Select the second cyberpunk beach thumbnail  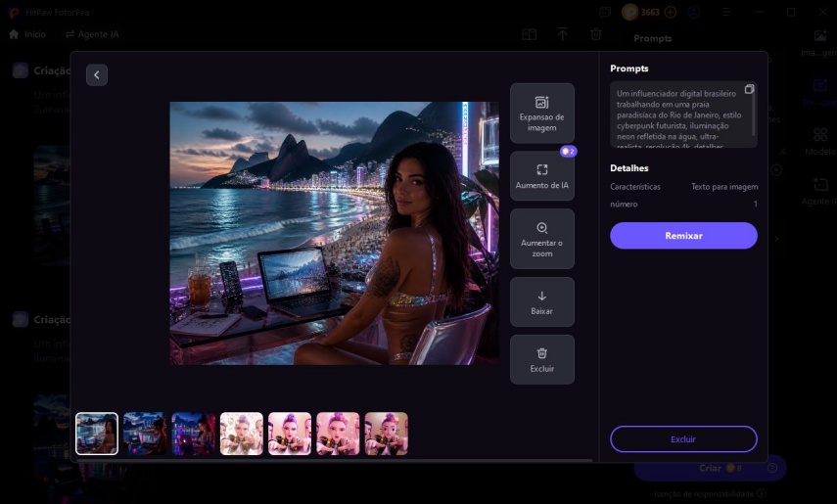[145, 434]
